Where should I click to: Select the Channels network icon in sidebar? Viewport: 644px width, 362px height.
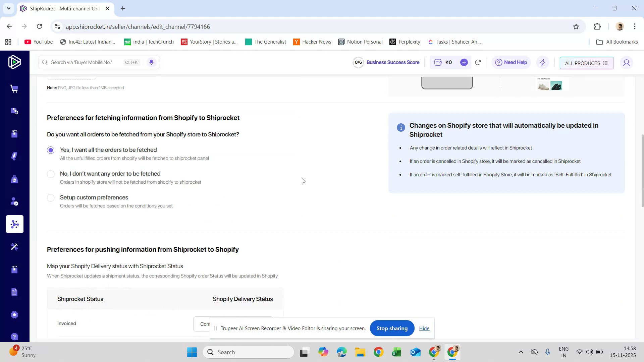coord(14,224)
